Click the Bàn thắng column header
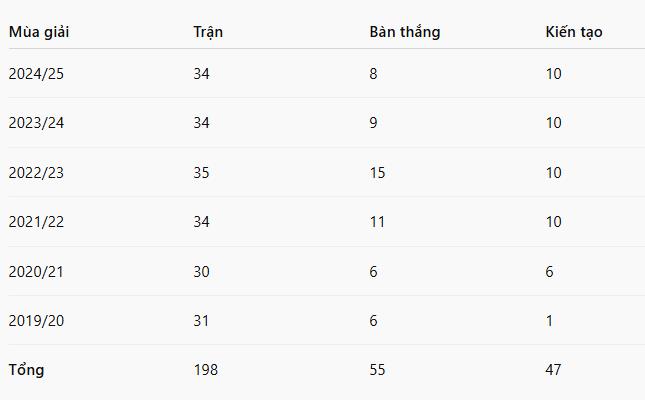 (x=405, y=32)
